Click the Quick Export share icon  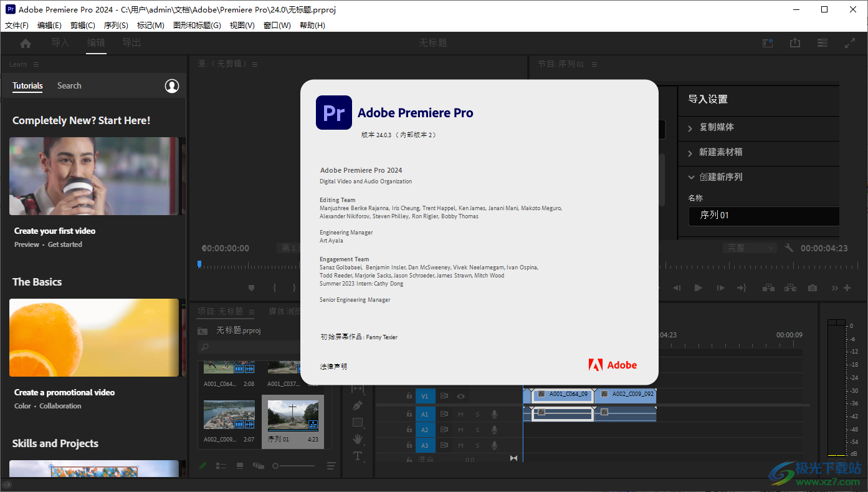click(x=795, y=43)
